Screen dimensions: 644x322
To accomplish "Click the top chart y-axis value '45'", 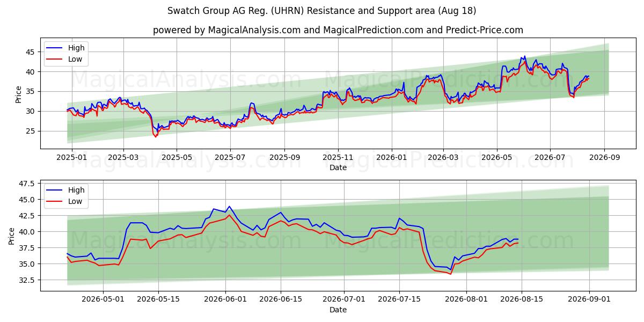I will [x=31, y=52].
